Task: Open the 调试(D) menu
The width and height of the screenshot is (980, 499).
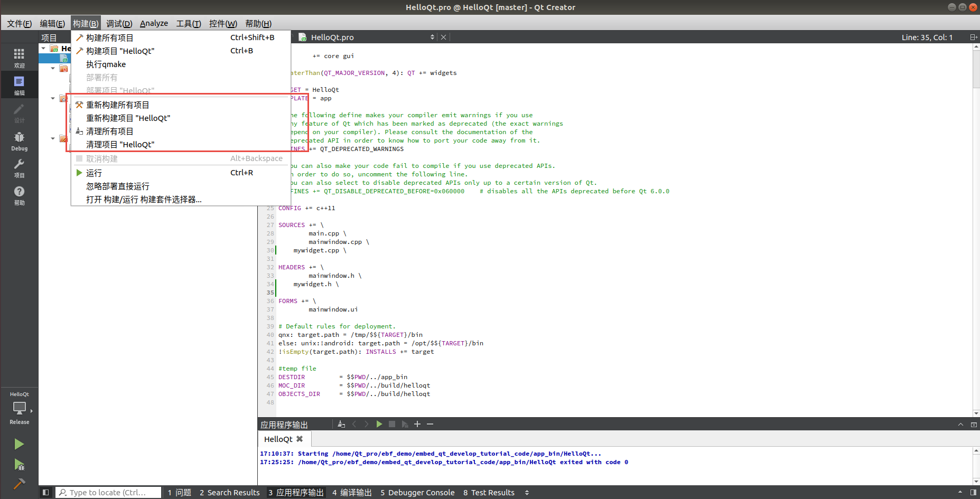Action: click(119, 23)
